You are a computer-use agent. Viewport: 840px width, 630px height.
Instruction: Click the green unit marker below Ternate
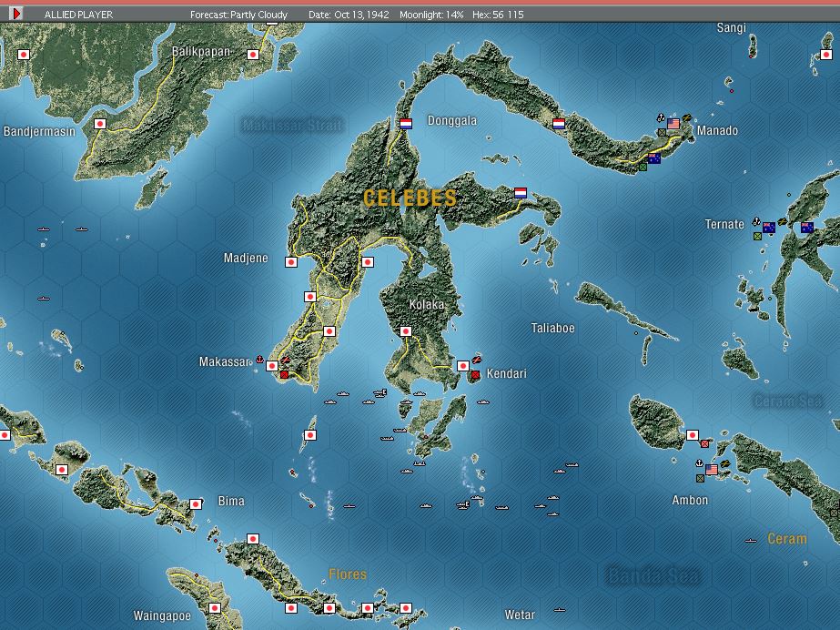click(757, 237)
